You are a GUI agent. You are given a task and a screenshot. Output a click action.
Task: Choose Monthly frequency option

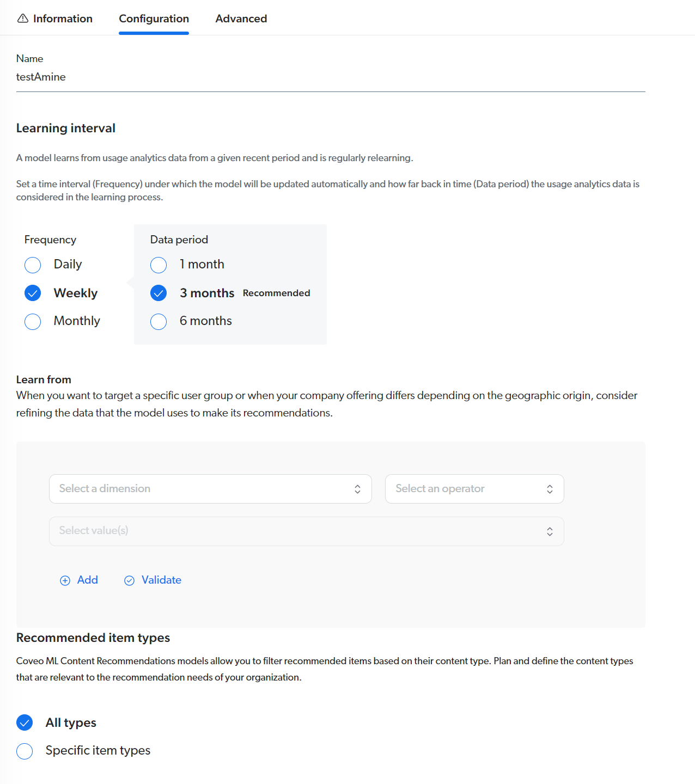point(33,322)
